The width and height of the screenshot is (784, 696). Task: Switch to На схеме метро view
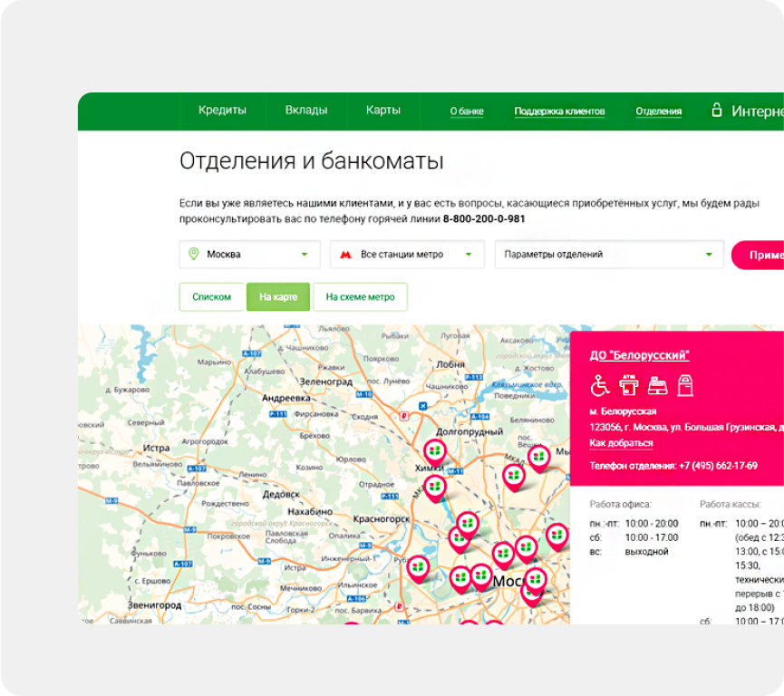(360, 296)
